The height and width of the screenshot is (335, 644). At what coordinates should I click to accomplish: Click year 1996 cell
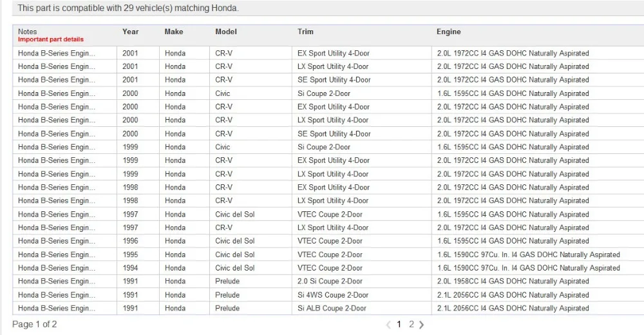click(x=130, y=241)
